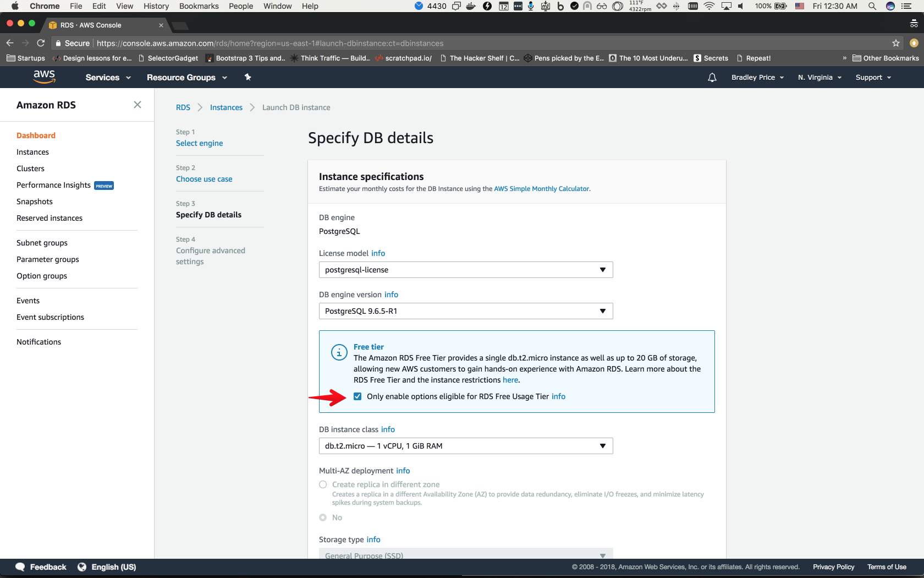Viewport: 924px width, 578px height.
Task: Open Snapshots in the sidebar
Action: click(35, 201)
